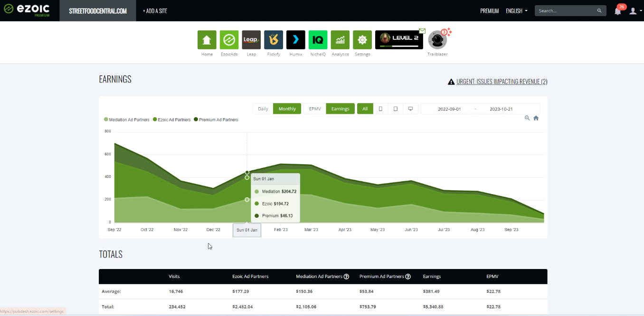Screen dimensions: 644x316
Task: Switch chart to EPMV metric
Action: 315,109
